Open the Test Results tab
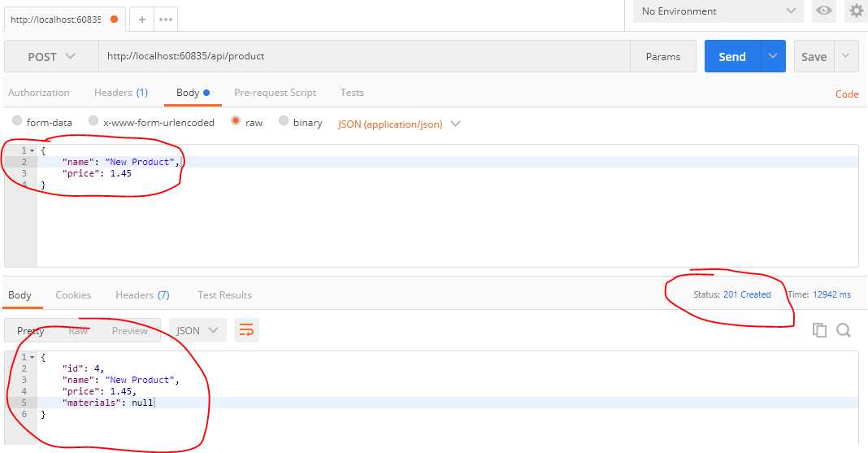Screen dimensions: 868x453 [x=225, y=295]
